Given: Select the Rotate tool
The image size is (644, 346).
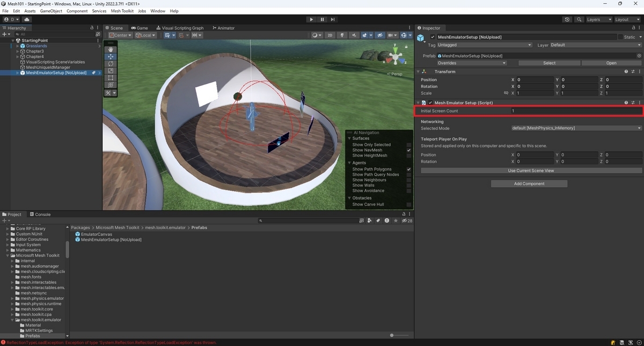Looking at the screenshot, I should tap(111, 63).
